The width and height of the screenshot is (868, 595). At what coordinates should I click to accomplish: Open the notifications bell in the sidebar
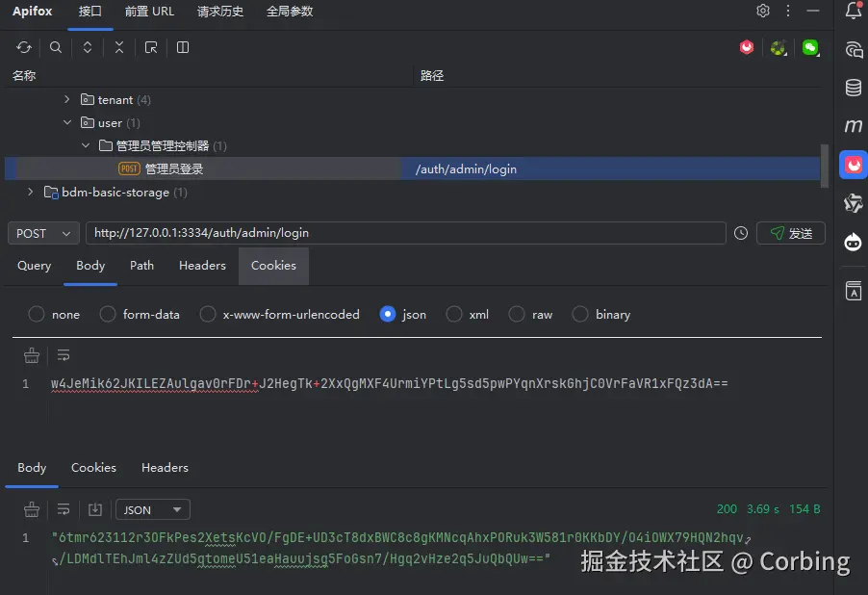click(854, 11)
